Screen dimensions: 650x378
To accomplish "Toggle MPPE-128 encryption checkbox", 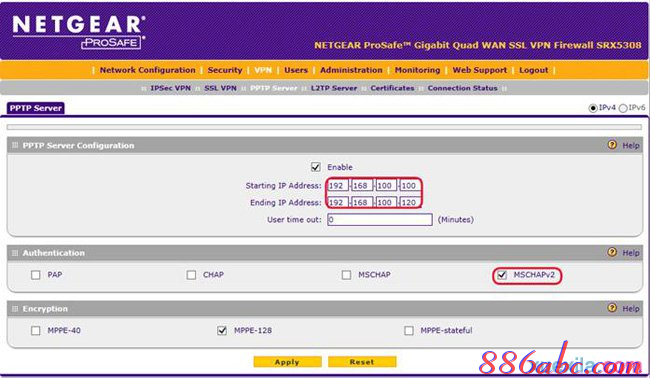I will point(222,330).
